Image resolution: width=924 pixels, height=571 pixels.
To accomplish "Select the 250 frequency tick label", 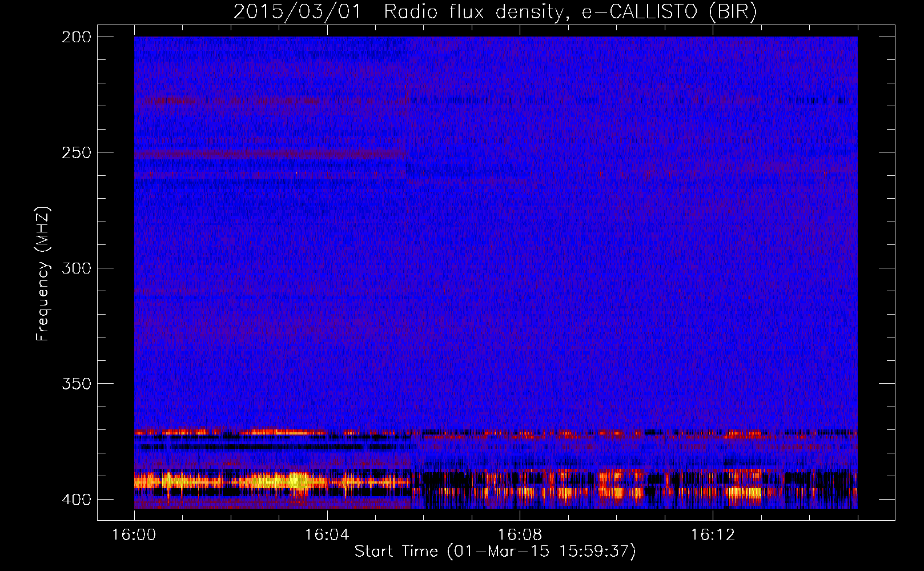I will pyautogui.click(x=77, y=152).
